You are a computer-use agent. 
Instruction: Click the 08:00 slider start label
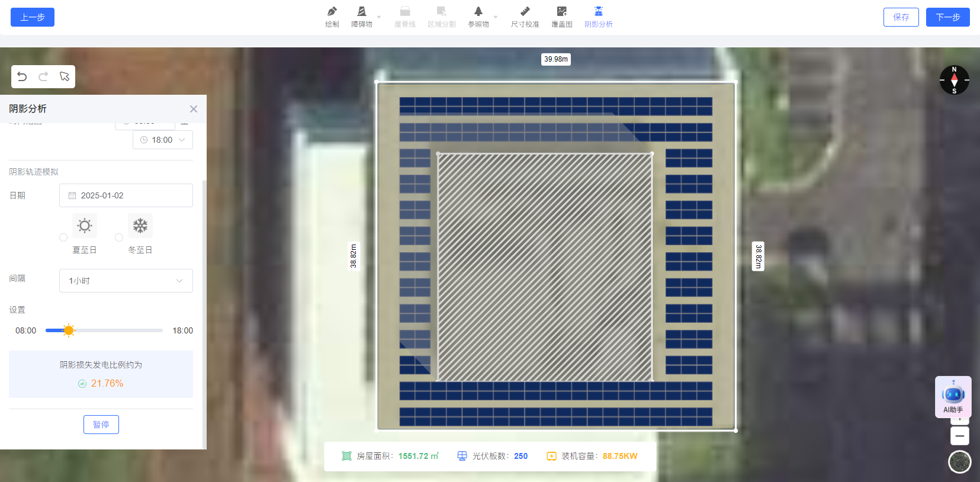coord(26,330)
